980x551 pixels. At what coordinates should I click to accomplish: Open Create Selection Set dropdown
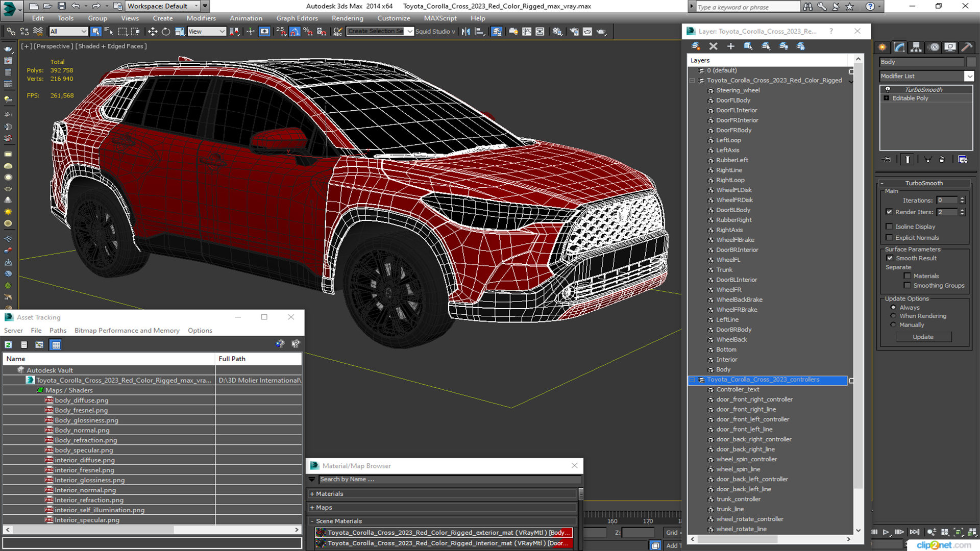click(x=409, y=32)
